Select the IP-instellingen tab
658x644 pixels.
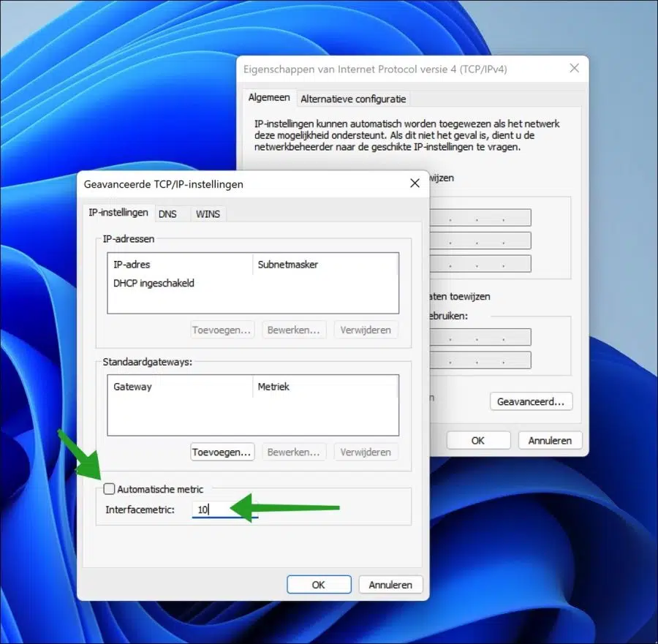click(x=118, y=213)
